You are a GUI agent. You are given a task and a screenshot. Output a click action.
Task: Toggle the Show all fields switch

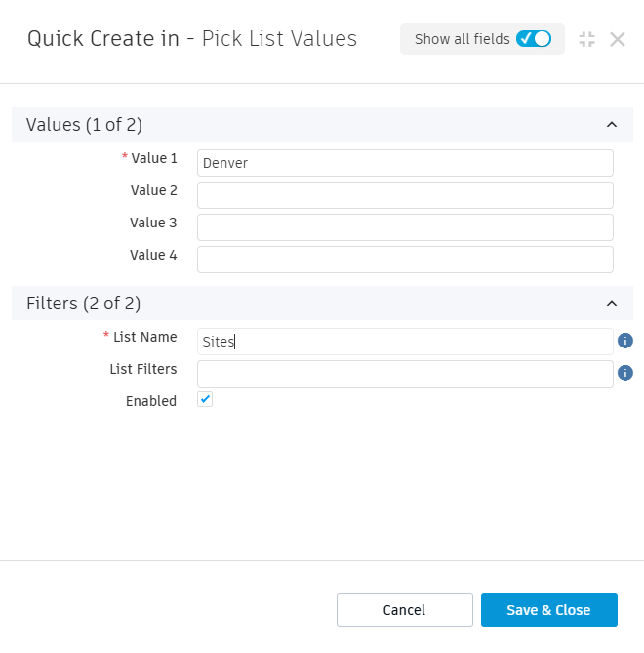[x=534, y=39]
